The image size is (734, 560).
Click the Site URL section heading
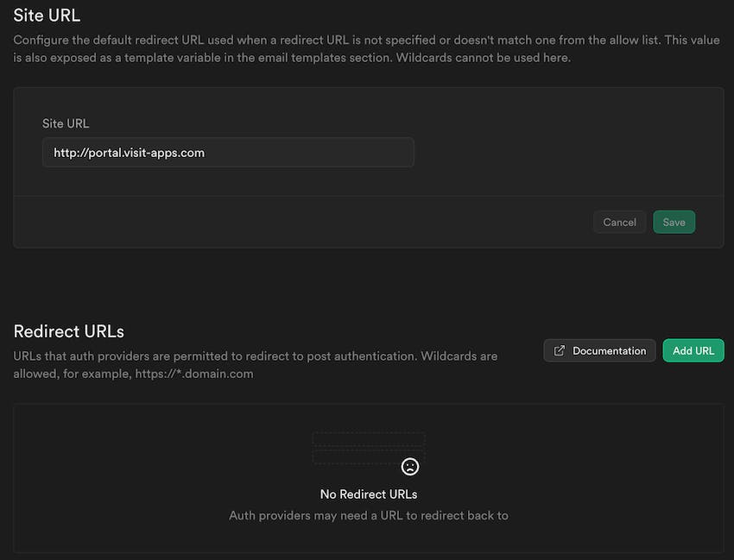click(47, 16)
